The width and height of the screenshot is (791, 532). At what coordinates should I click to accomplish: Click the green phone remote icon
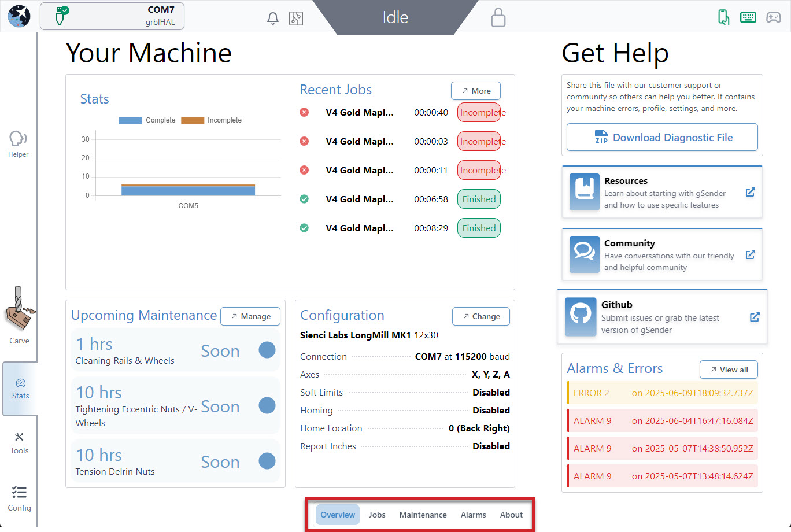[x=723, y=17]
